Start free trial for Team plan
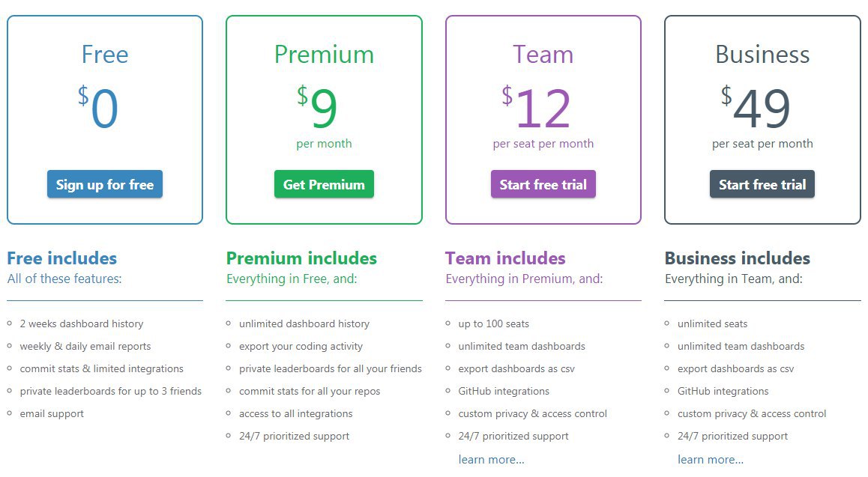 tap(543, 184)
